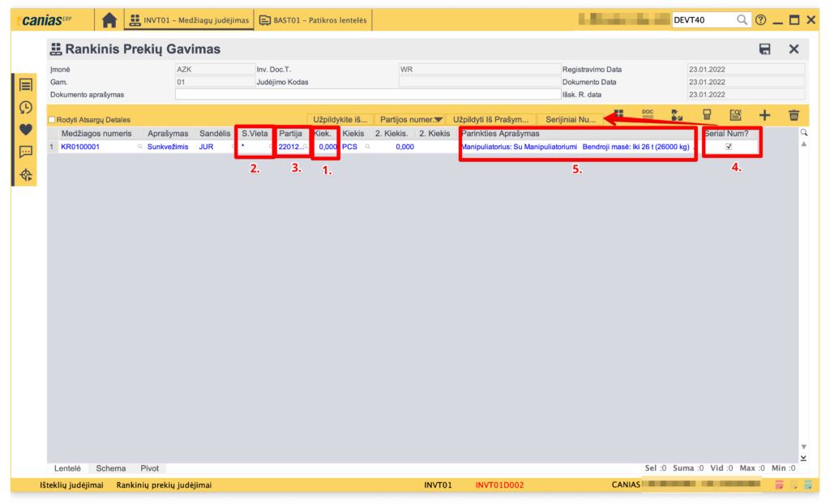Image resolution: width=830 pixels, height=504 pixels.
Task: Open the history clock icon in the sidebar
Action: (x=26, y=107)
